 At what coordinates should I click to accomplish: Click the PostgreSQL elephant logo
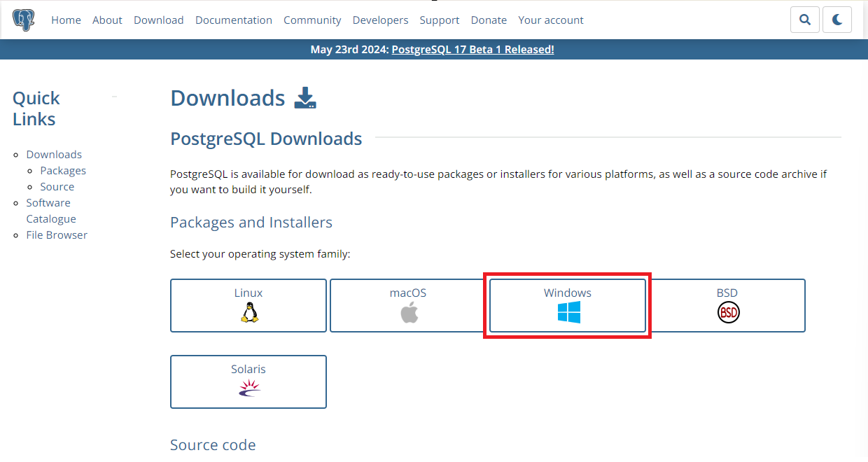[24, 20]
